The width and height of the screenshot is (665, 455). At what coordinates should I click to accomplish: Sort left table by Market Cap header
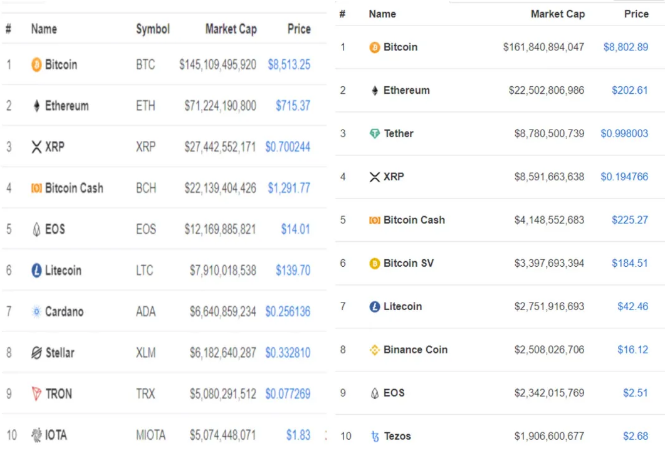[x=230, y=29]
